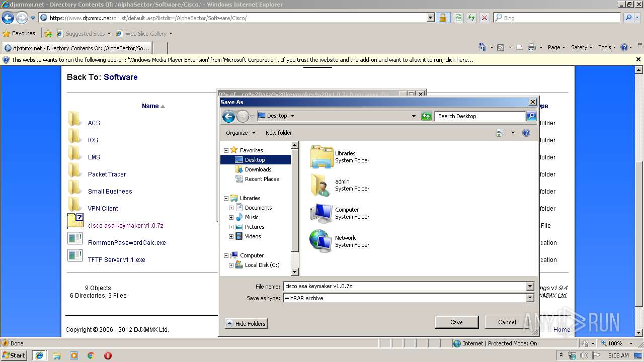Open the Favorites menu button
The height and width of the screenshot is (362, 644).
(19, 34)
